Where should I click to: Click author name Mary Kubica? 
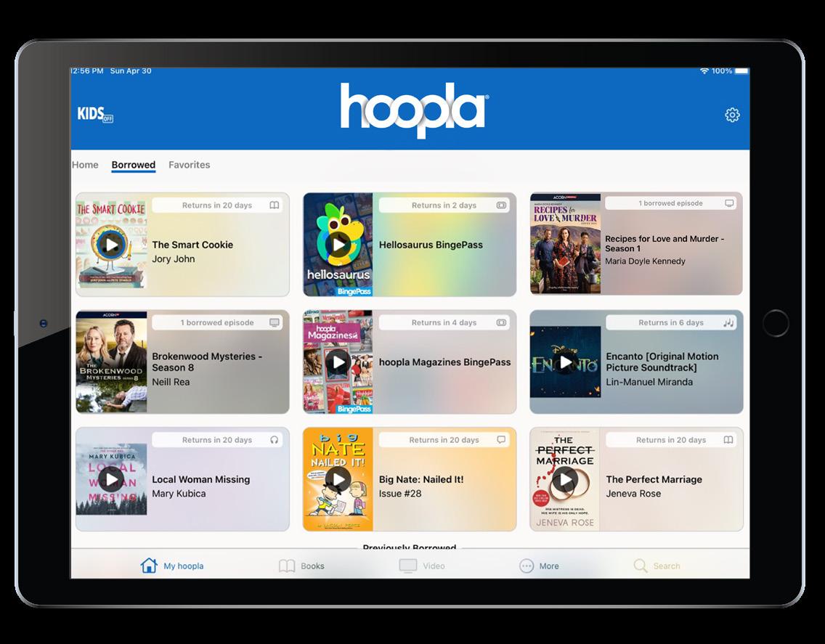click(179, 494)
